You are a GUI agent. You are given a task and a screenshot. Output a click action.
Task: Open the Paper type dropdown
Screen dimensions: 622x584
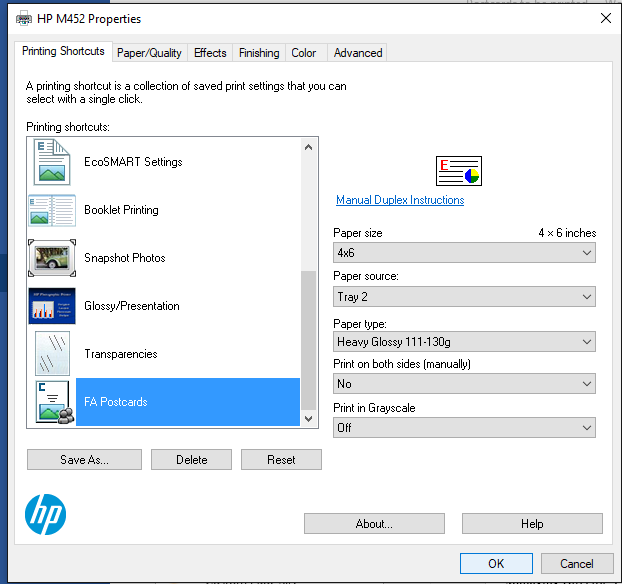(464, 342)
